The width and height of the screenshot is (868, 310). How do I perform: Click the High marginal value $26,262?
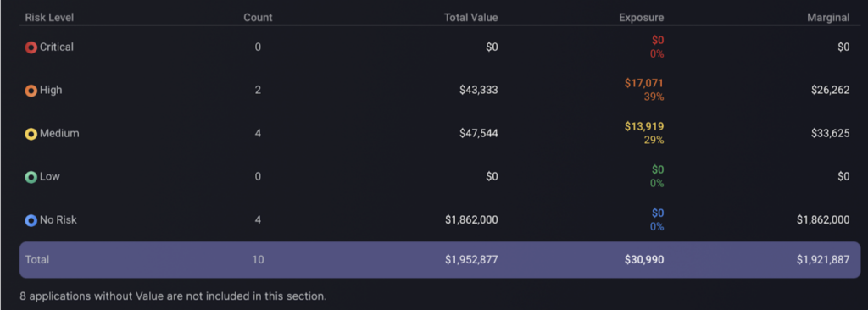[831, 91]
